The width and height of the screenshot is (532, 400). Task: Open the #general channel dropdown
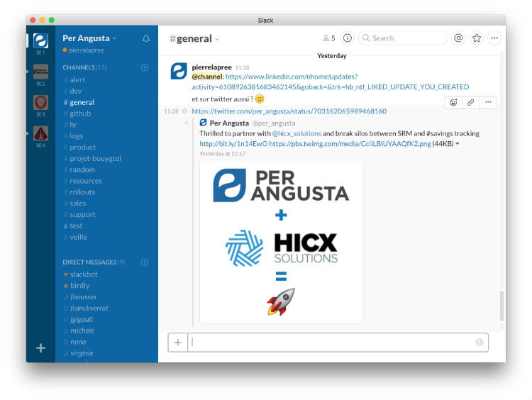pyautogui.click(x=194, y=39)
